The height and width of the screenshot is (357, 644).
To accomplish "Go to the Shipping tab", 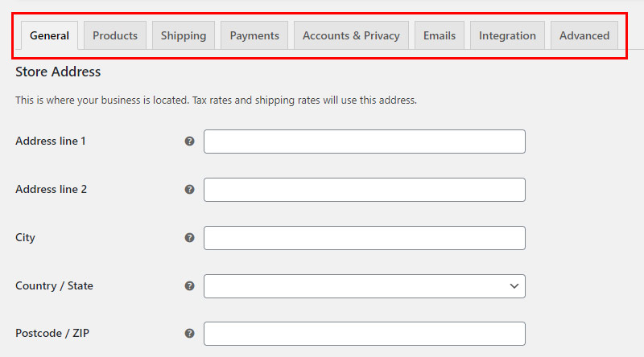I will click(184, 35).
